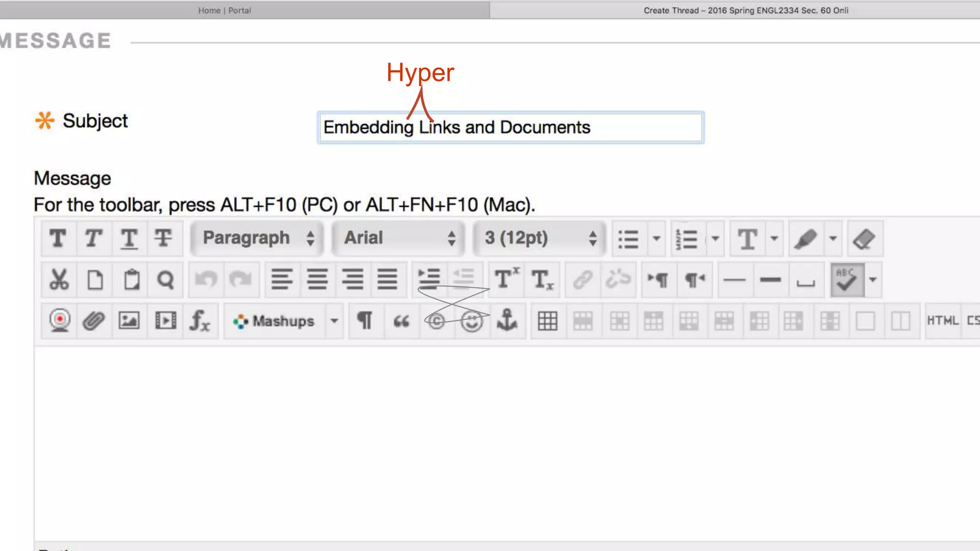Insert an image using picture icon
The width and height of the screenshot is (980, 551).
pos(129,321)
